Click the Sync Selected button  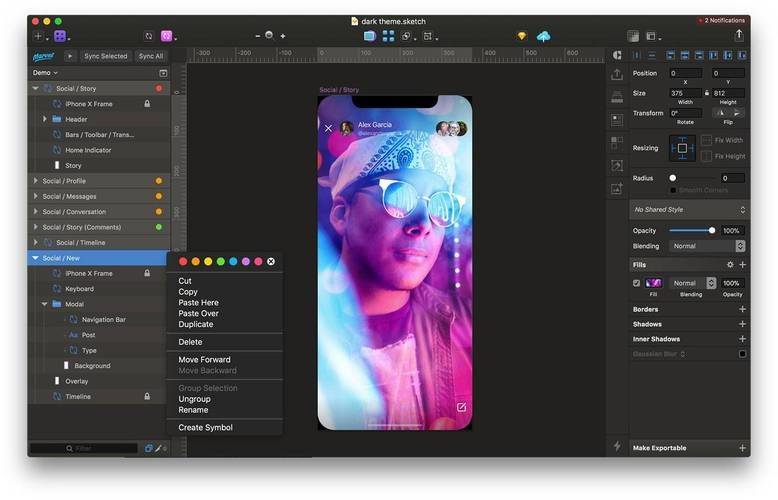click(106, 56)
